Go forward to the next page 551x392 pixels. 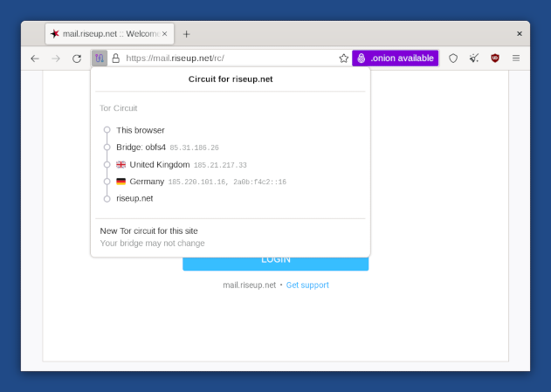56,58
